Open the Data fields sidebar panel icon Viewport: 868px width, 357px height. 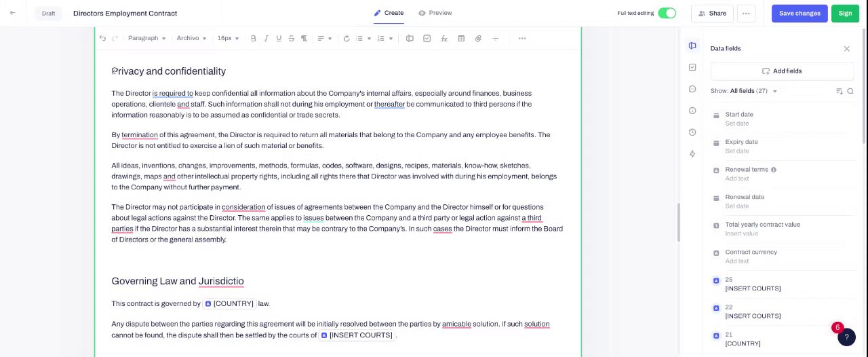pyautogui.click(x=692, y=45)
